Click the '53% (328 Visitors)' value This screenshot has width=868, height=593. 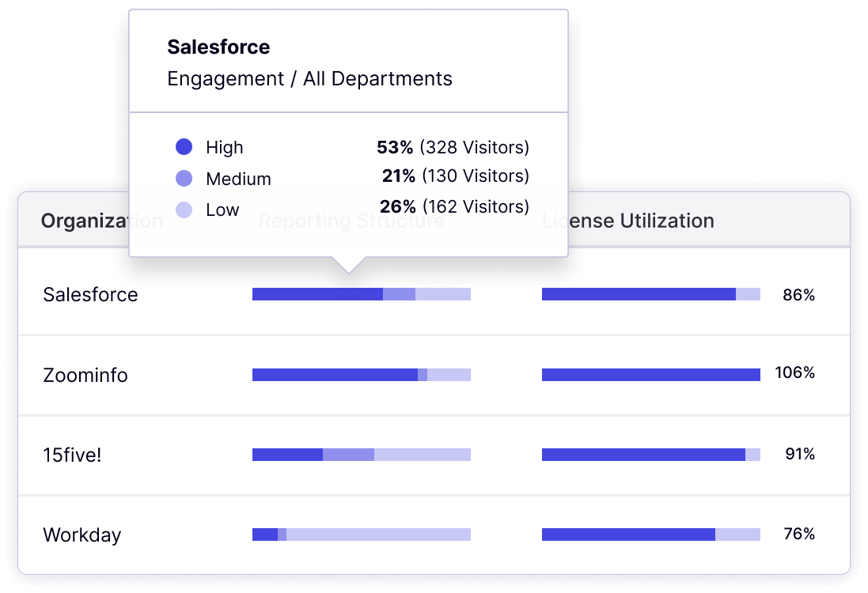click(x=453, y=147)
